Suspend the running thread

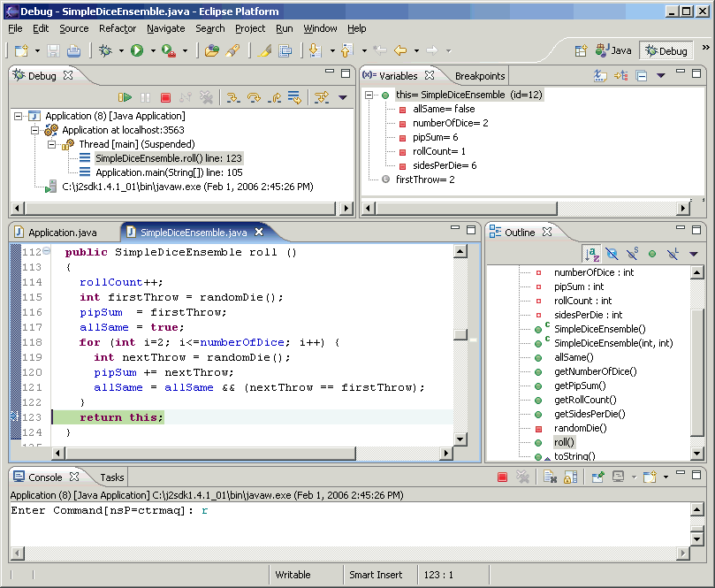click(x=147, y=97)
